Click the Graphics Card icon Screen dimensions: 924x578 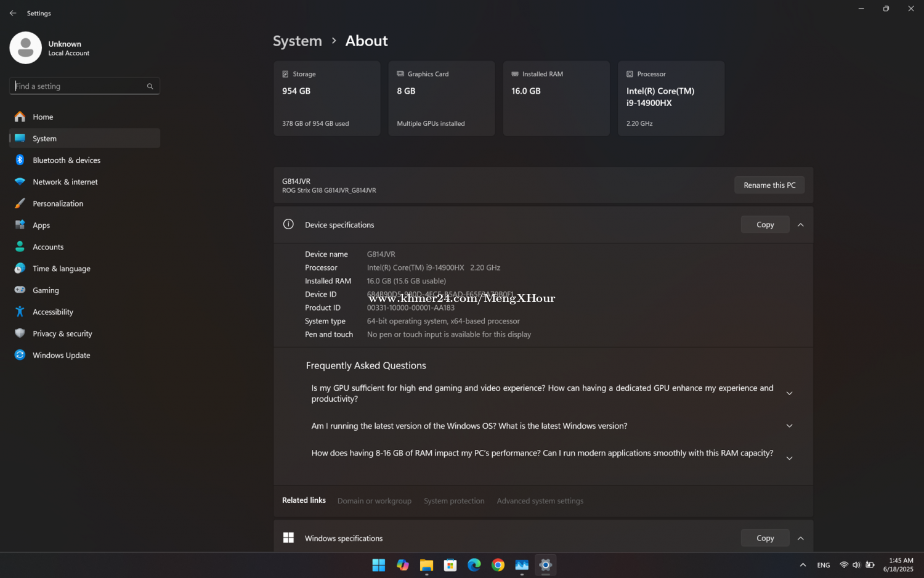point(400,74)
